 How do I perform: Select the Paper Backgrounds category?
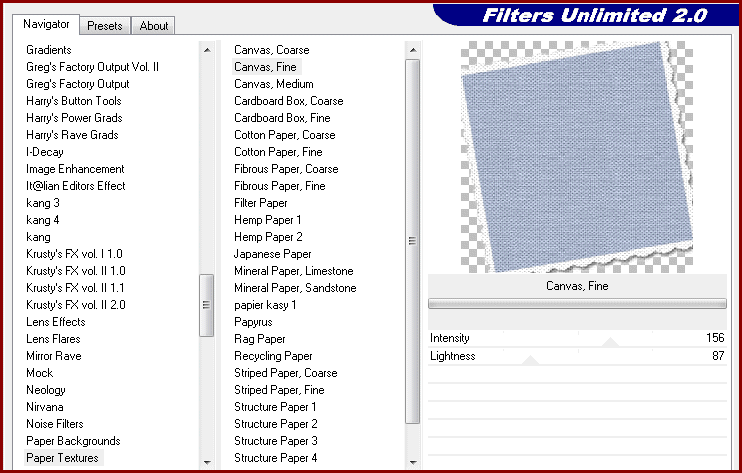[x=73, y=442]
